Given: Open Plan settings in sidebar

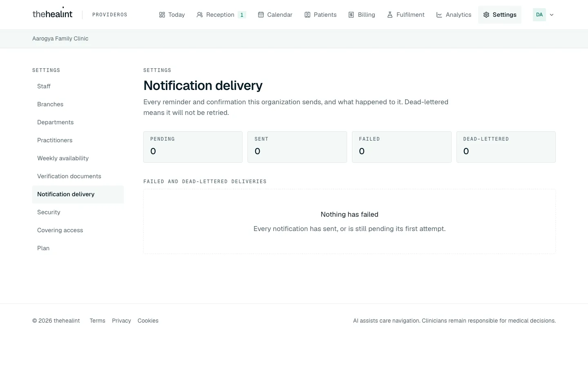Looking at the screenshot, I should pos(78,248).
